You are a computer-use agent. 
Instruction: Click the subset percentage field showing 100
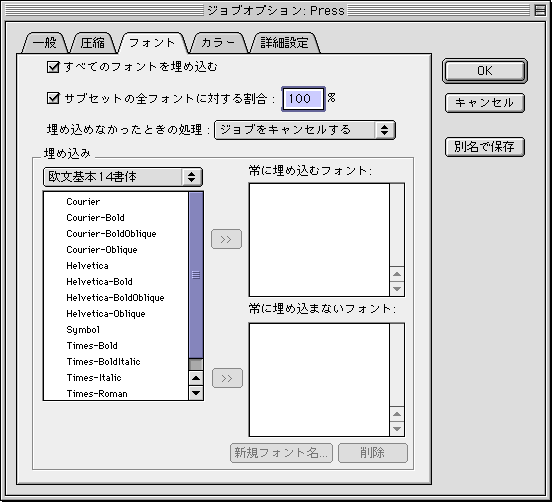[303, 99]
